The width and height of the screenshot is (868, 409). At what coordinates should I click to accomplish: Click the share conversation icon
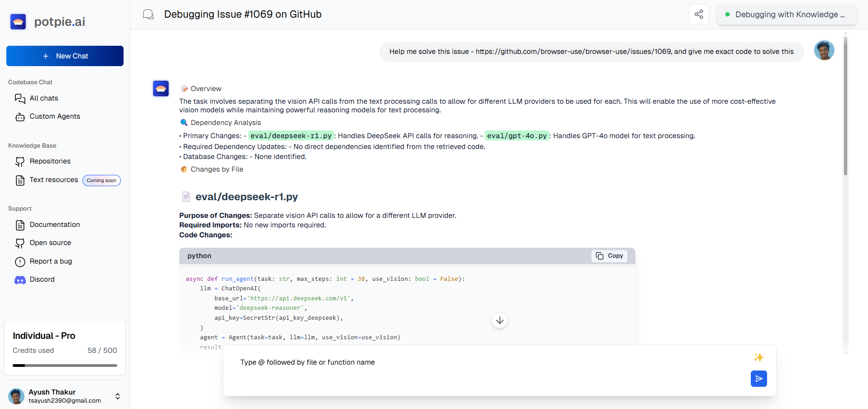[699, 14]
